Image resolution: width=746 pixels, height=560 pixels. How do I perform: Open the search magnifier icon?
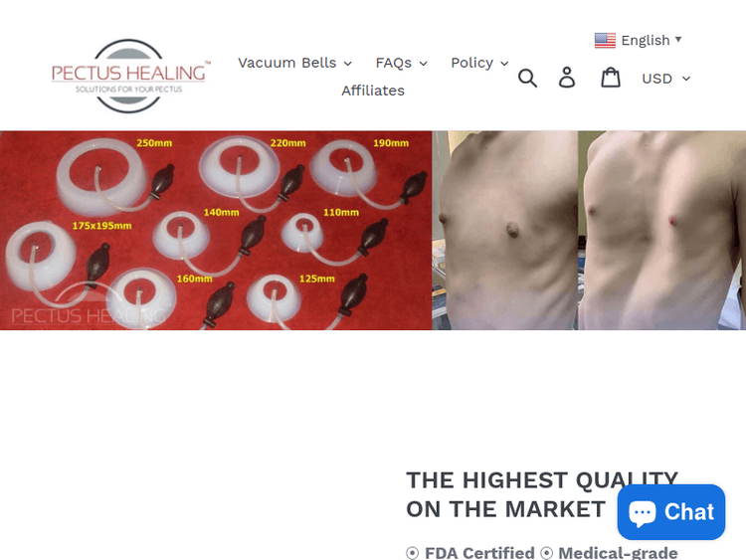[527, 78]
